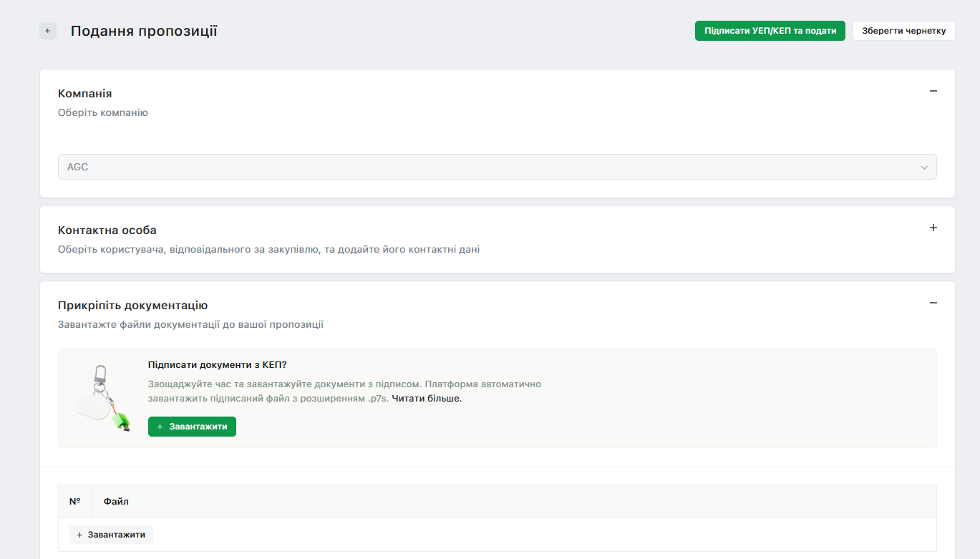Click the № column header

tap(75, 502)
